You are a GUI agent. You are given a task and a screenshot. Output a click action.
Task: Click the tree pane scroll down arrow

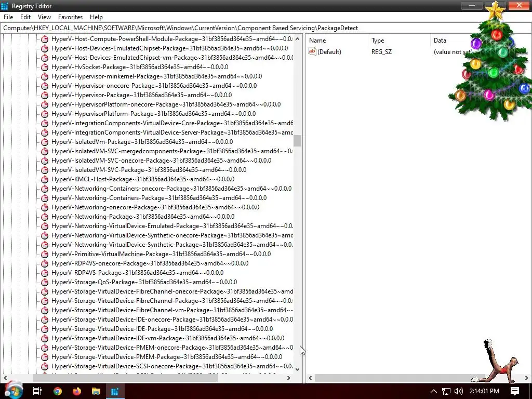(x=298, y=369)
